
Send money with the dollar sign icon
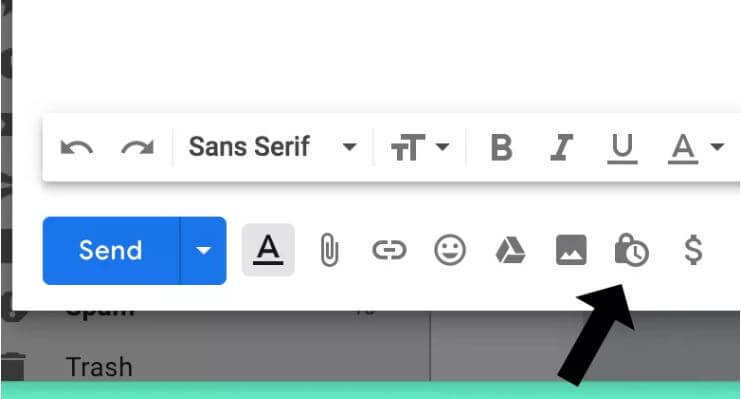coord(693,250)
